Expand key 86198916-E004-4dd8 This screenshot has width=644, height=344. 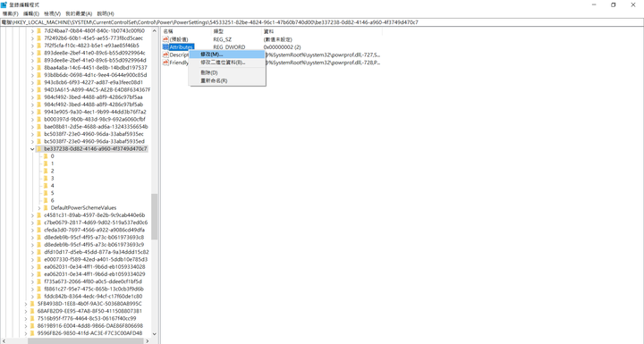(x=26, y=326)
